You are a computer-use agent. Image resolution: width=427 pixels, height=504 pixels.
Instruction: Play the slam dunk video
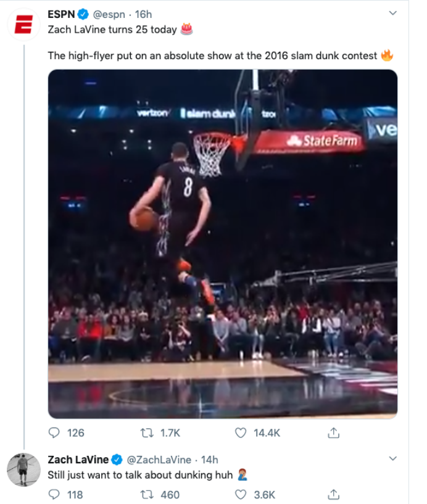pos(223,244)
